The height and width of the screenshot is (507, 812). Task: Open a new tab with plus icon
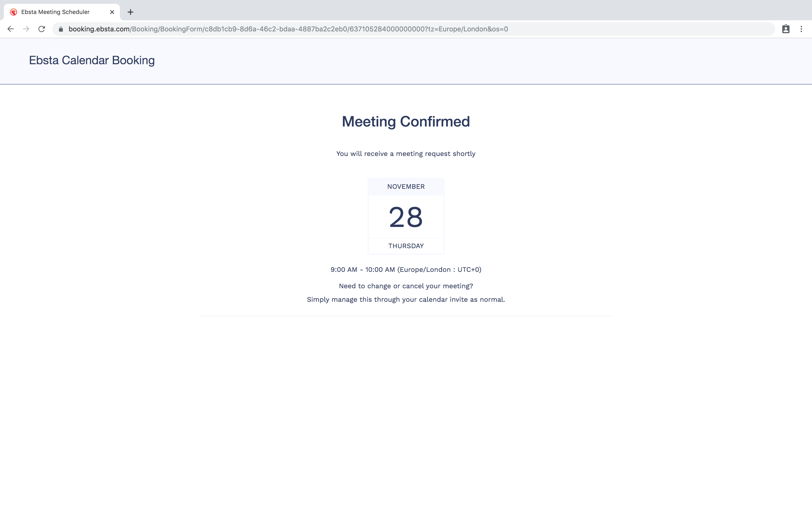(x=130, y=12)
